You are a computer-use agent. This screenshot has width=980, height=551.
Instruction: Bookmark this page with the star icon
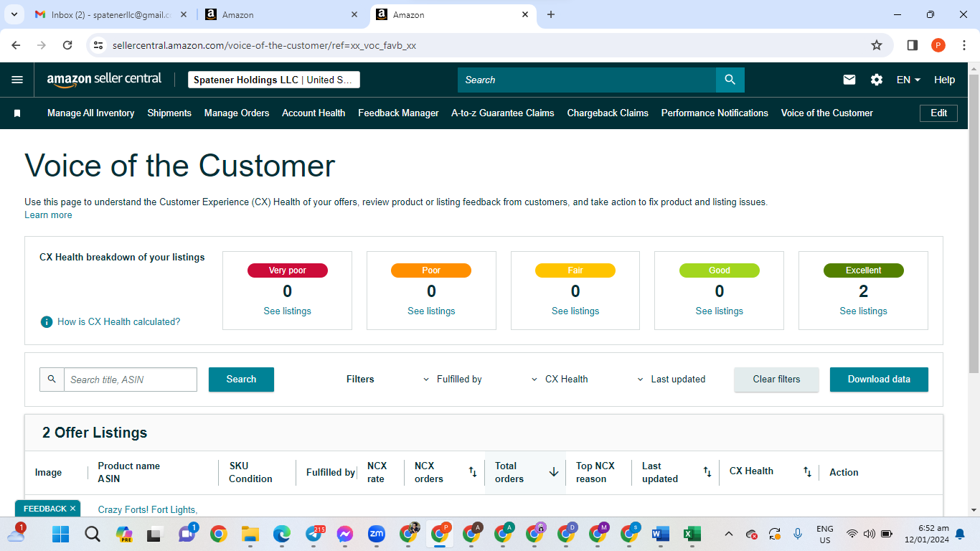(x=877, y=45)
